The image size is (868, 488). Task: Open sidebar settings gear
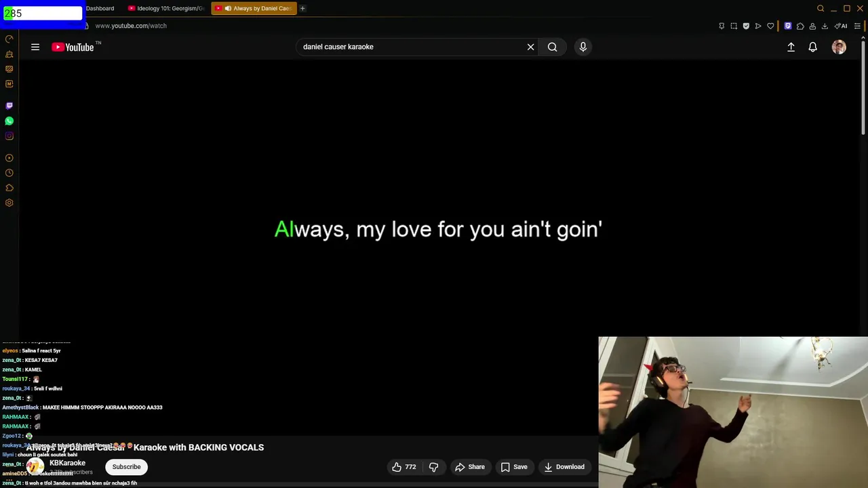9,203
